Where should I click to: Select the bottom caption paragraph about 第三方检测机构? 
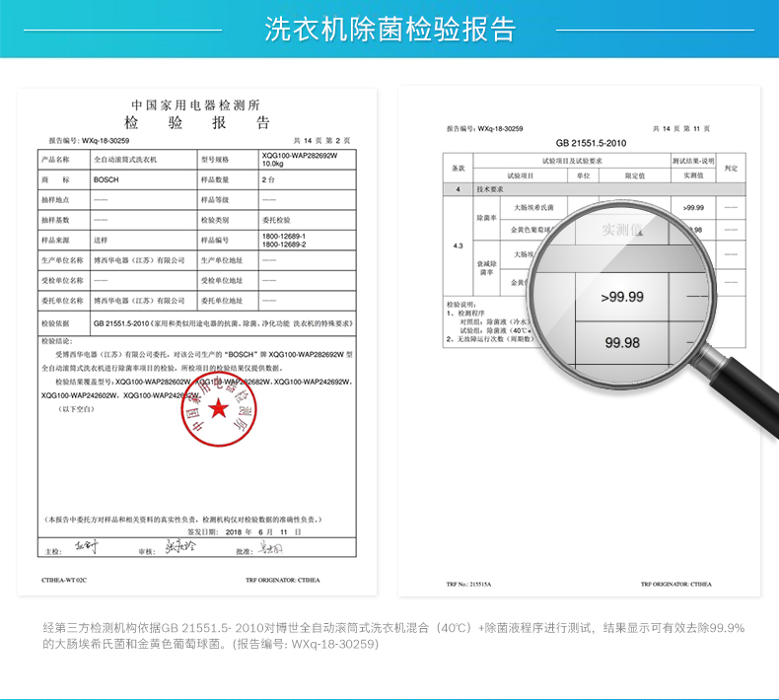click(x=393, y=636)
